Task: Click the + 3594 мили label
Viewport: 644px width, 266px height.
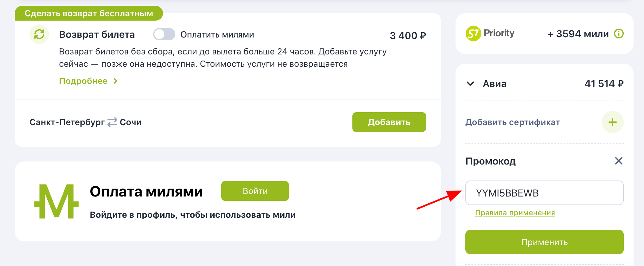Action: click(578, 34)
